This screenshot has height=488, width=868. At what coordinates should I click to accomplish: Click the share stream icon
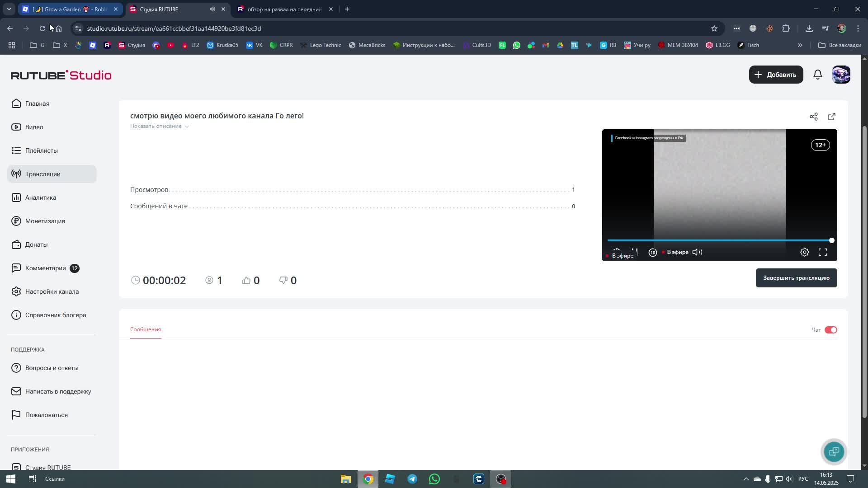(x=813, y=117)
